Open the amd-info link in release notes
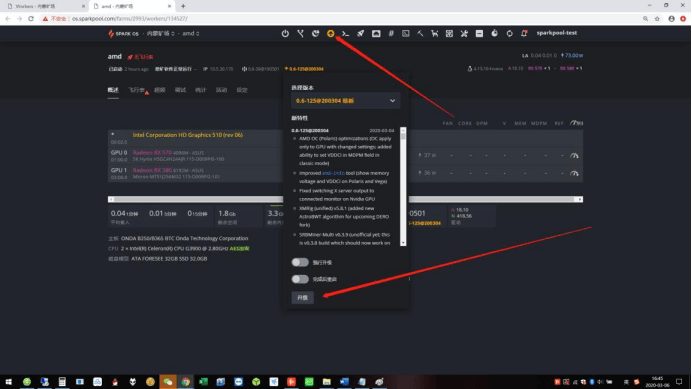This screenshot has width=692, height=389. pos(333,173)
